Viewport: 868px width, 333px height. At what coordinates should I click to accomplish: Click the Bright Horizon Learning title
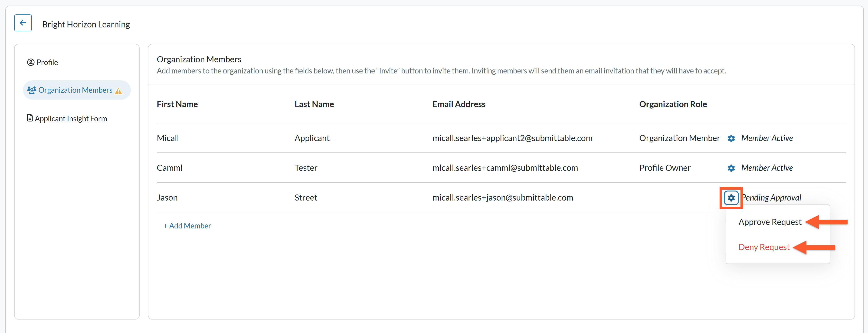[86, 24]
